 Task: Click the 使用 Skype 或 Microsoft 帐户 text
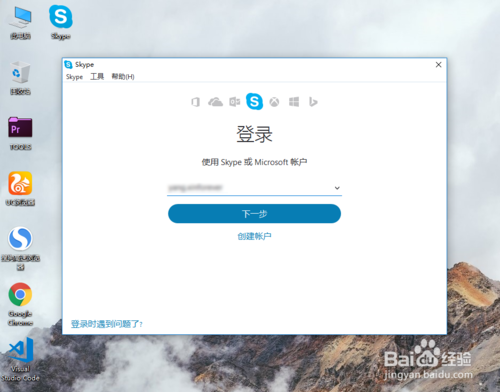(x=254, y=162)
